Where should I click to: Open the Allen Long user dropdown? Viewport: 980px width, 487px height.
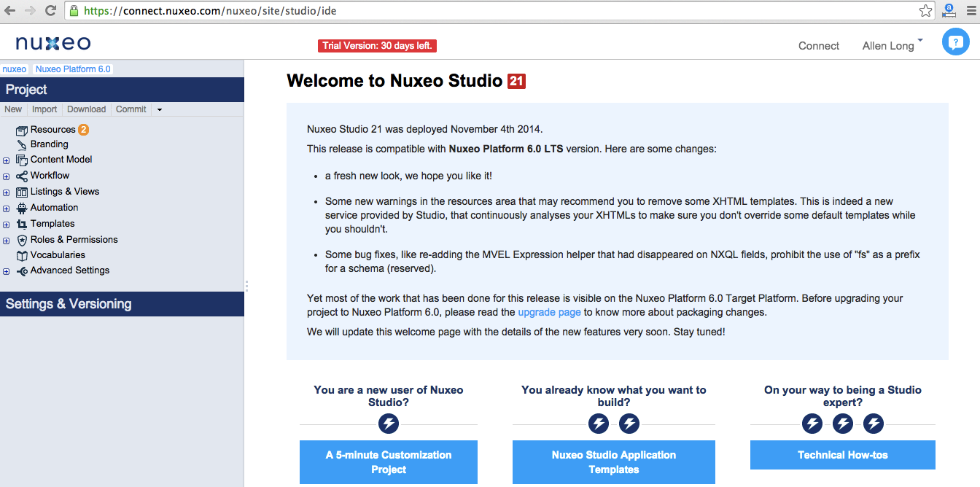point(892,45)
